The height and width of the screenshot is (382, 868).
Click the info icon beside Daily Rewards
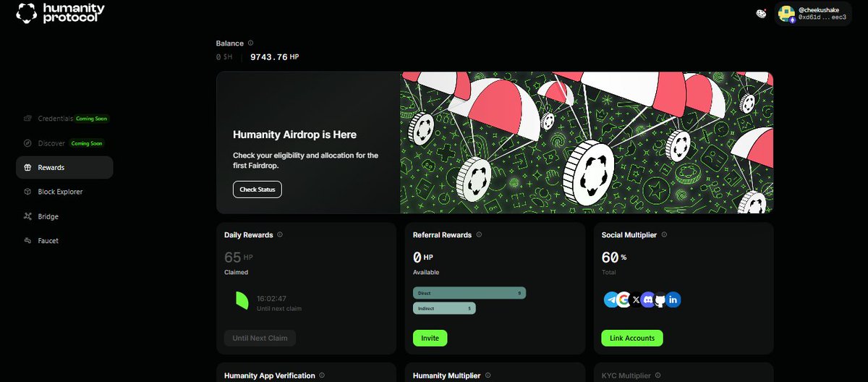[x=280, y=234]
